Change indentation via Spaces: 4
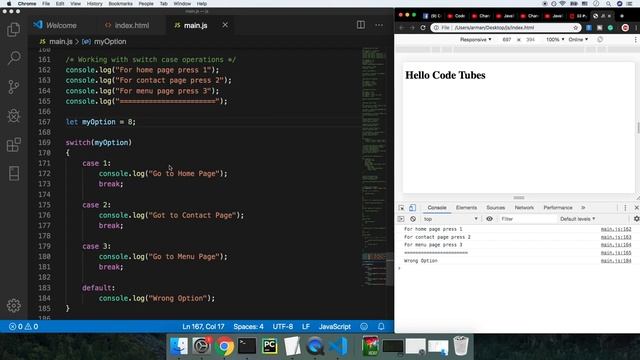 (248, 327)
